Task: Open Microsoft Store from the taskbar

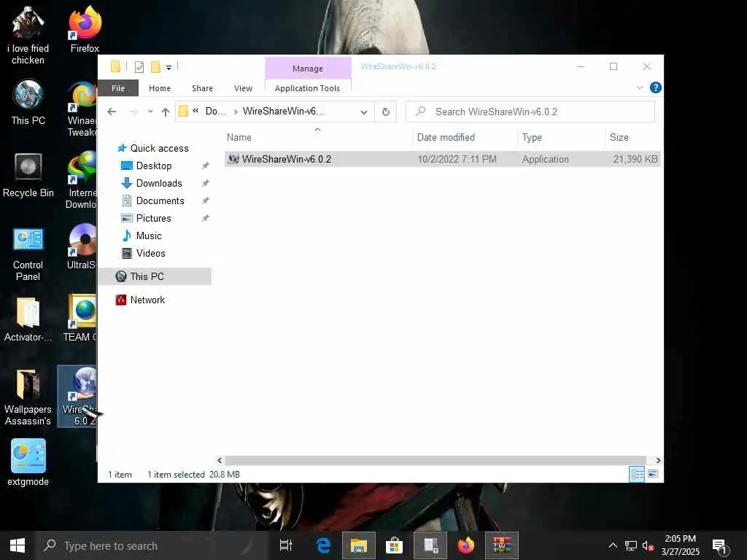Action: (x=394, y=545)
